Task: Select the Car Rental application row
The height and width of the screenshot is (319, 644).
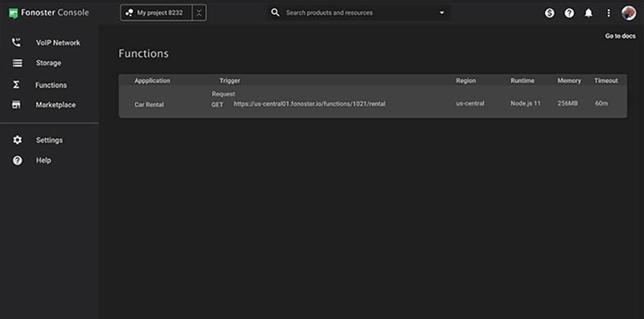Action: [149, 104]
